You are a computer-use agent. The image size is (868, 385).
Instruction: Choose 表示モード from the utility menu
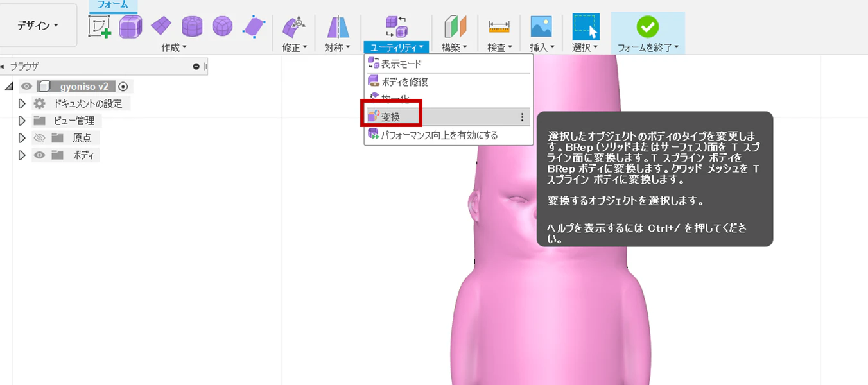(x=448, y=64)
